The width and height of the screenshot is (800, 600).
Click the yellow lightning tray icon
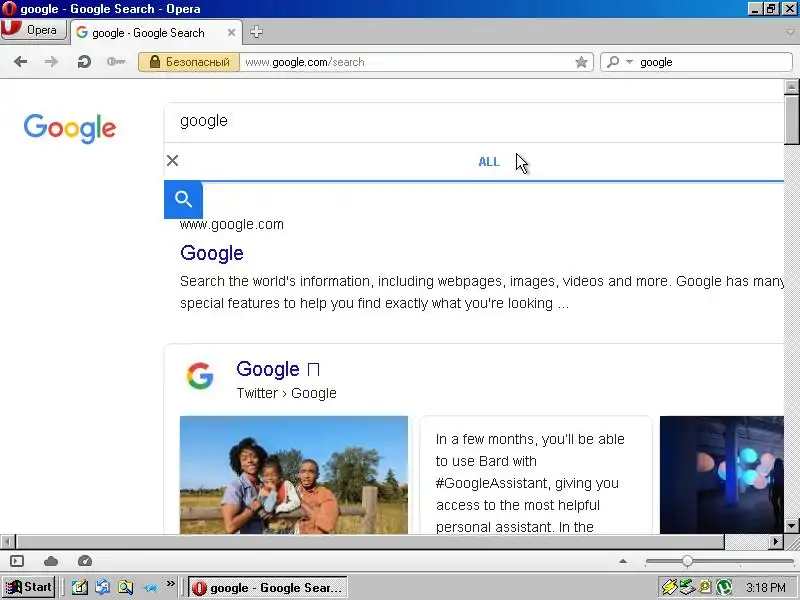pos(669,587)
